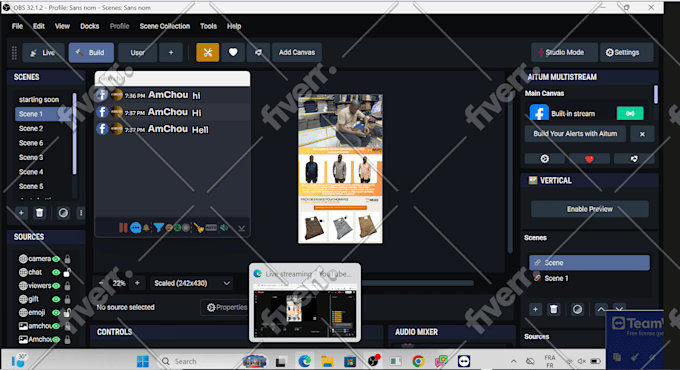Hide the viewers source with eye icon
680x370 pixels.
click(56, 286)
